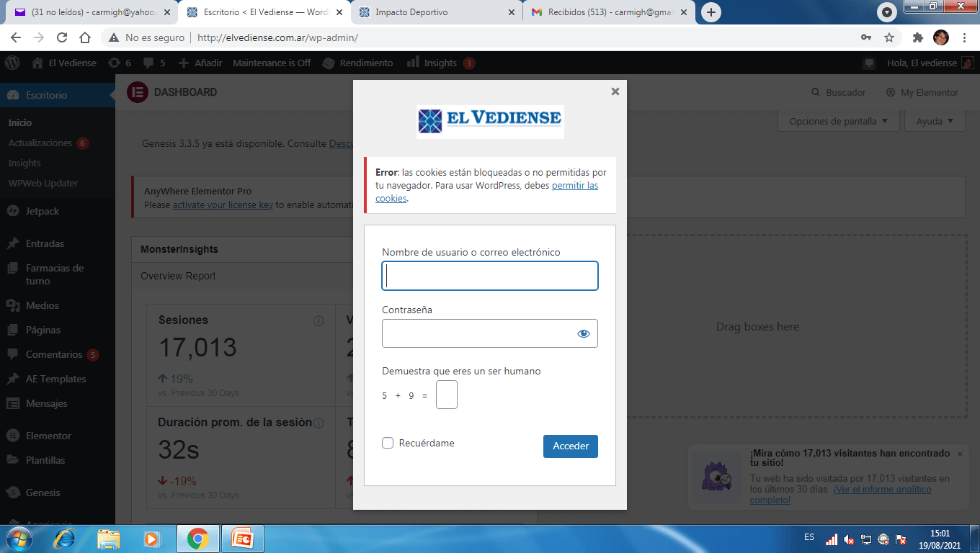
Task: Open the saved passwords key icon
Action: point(866,37)
